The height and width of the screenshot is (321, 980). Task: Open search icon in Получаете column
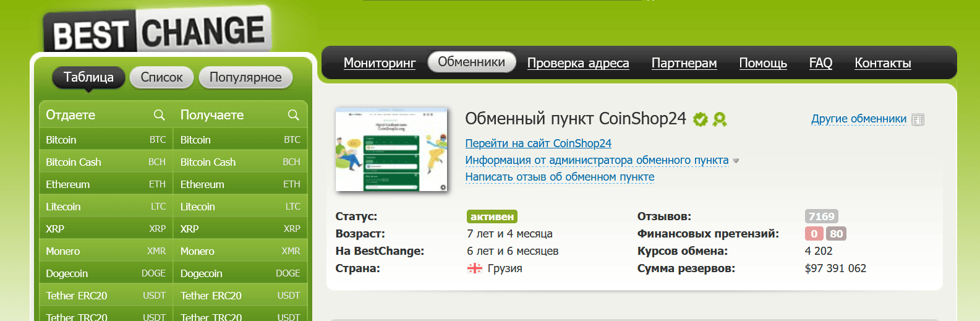(293, 115)
